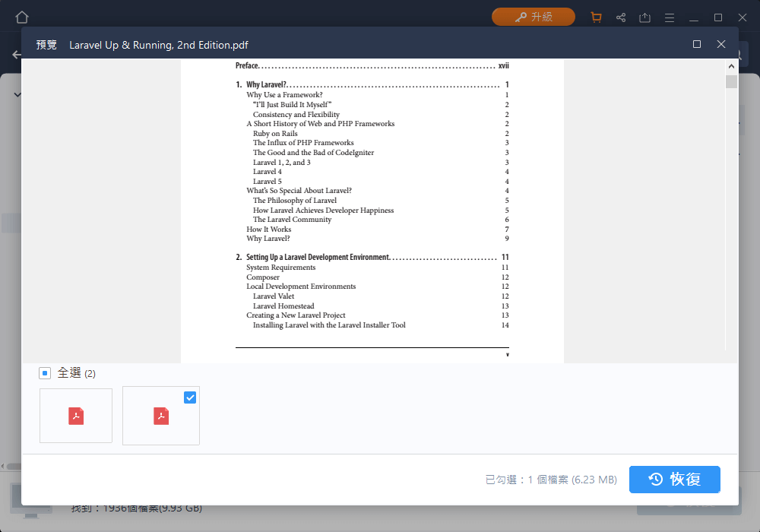Expand the chevron in the left panel

[16, 95]
